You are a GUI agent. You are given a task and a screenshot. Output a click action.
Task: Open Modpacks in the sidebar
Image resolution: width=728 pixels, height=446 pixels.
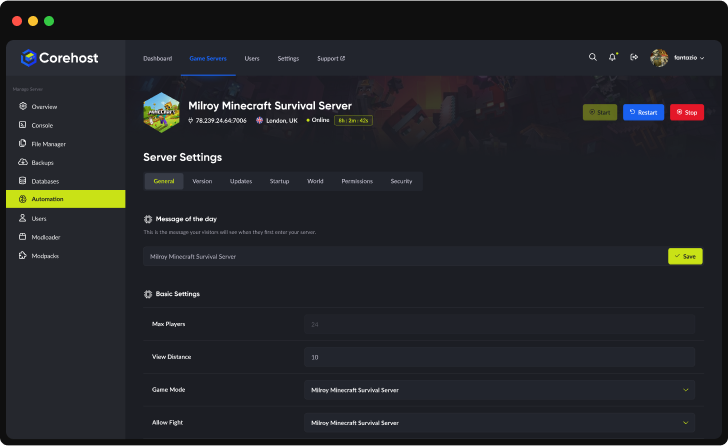click(x=65, y=256)
